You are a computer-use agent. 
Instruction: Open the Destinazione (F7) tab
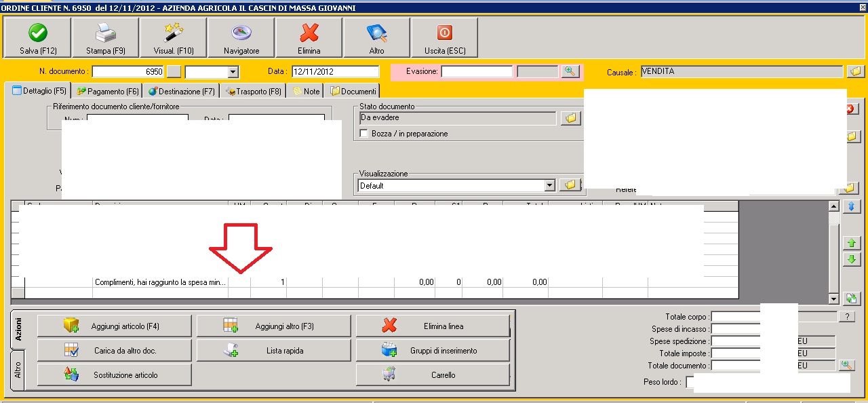tap(180, 91)
